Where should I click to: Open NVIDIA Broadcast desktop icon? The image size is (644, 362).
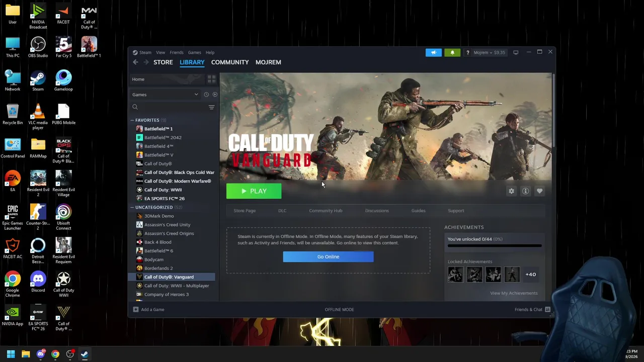click(x=38, y=16)
